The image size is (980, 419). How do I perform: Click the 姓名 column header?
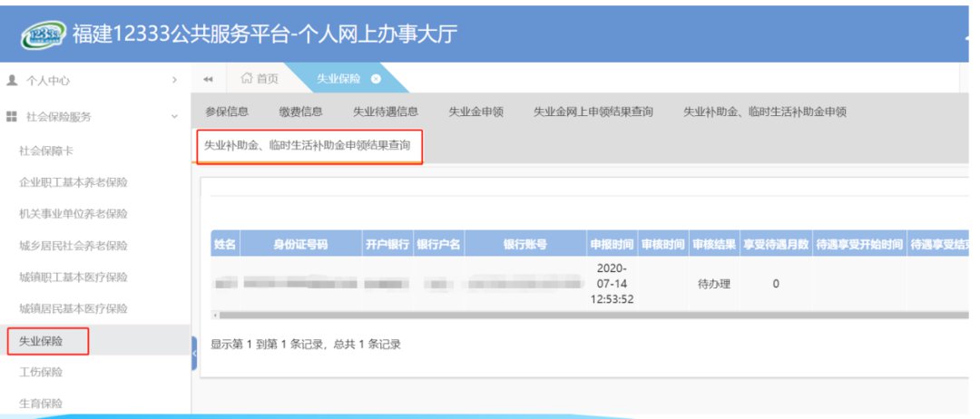pyautogui.click(x=225, y=244)
